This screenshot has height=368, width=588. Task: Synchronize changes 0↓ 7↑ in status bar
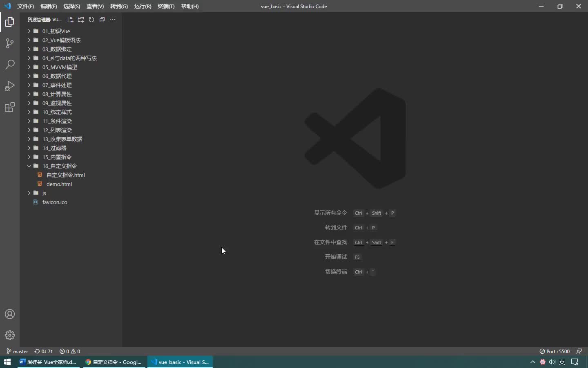tap(44, 351)
